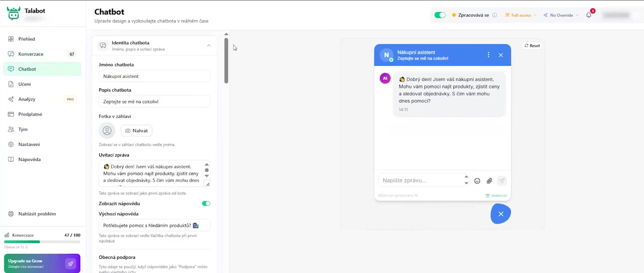Reset the chatbot preview
The image size is (644, 273).
pos(532,45)
